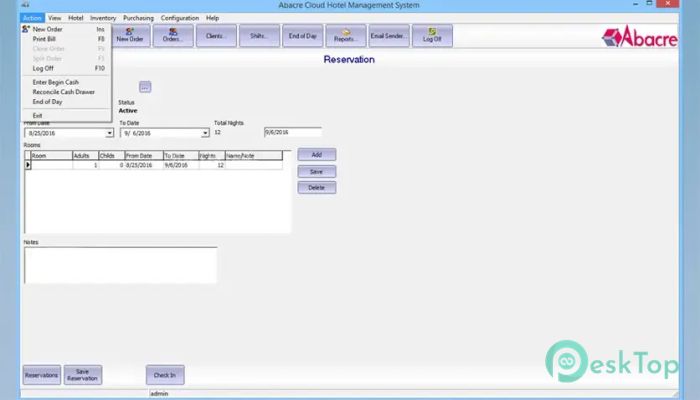Open the Shifts toolbar button
The height and width of the screenshot is (400, 700).
259,36
